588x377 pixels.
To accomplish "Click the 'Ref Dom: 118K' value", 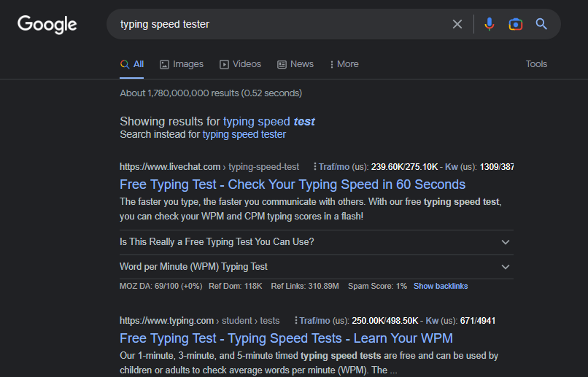I will coord(236,287).
